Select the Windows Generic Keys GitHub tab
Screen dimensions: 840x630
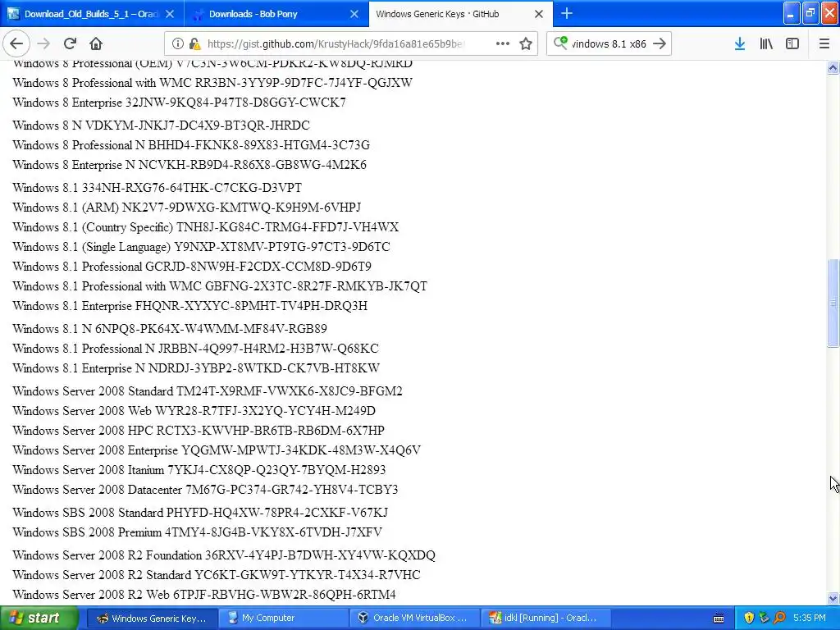[x=437, y=14]
